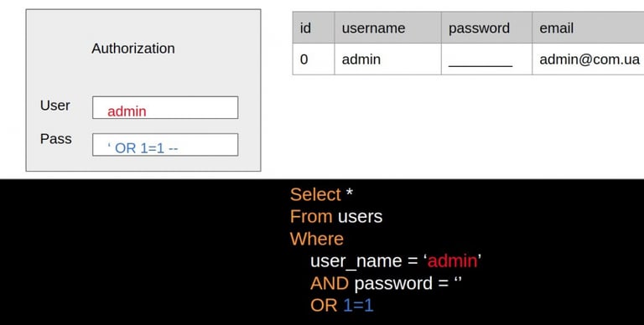Select the password column header

pyautogui.click(x=486, y=28)
